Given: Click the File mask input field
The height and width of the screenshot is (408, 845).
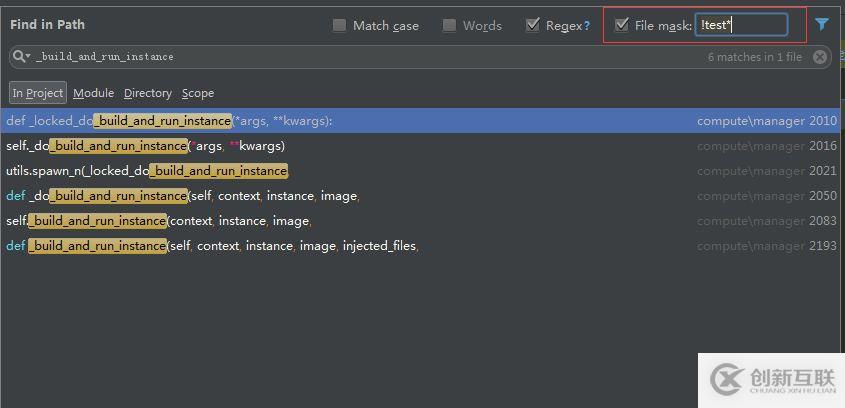Looking at the screenshot, I should point(741,25).
